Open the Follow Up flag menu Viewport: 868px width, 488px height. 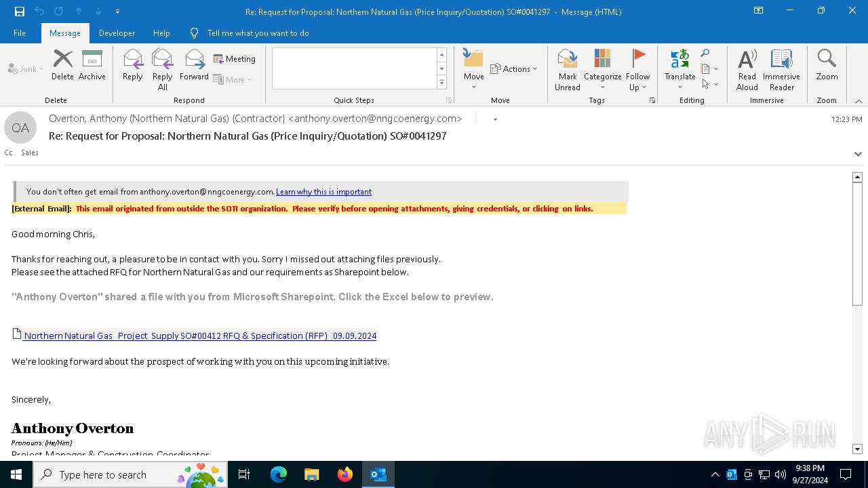pos(637,70)
